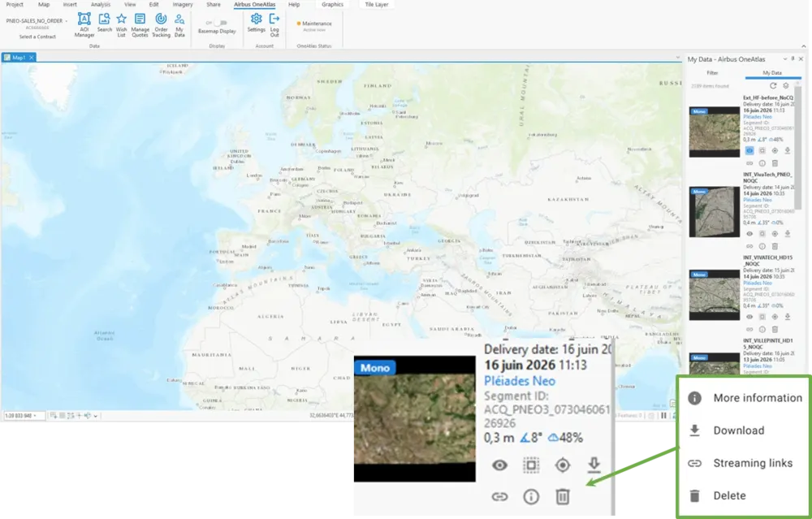Open the Wish List
This screenshot has width=812, height=519.
coord(121,25)
